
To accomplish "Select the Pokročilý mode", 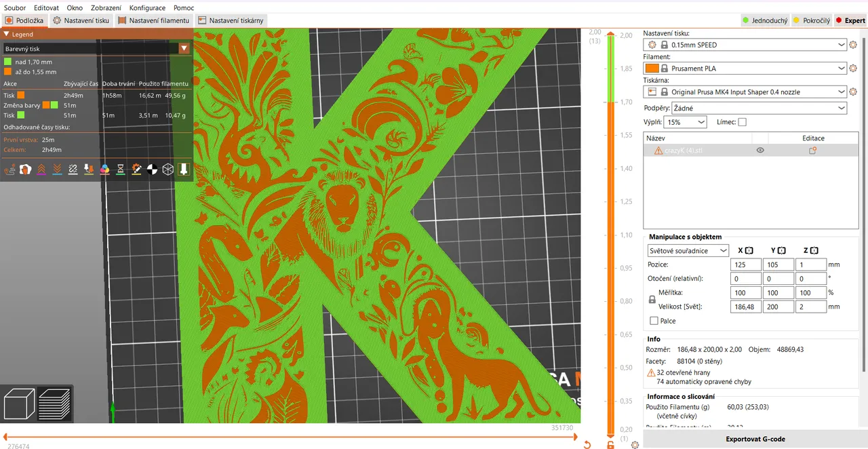I will pos(811,20).
